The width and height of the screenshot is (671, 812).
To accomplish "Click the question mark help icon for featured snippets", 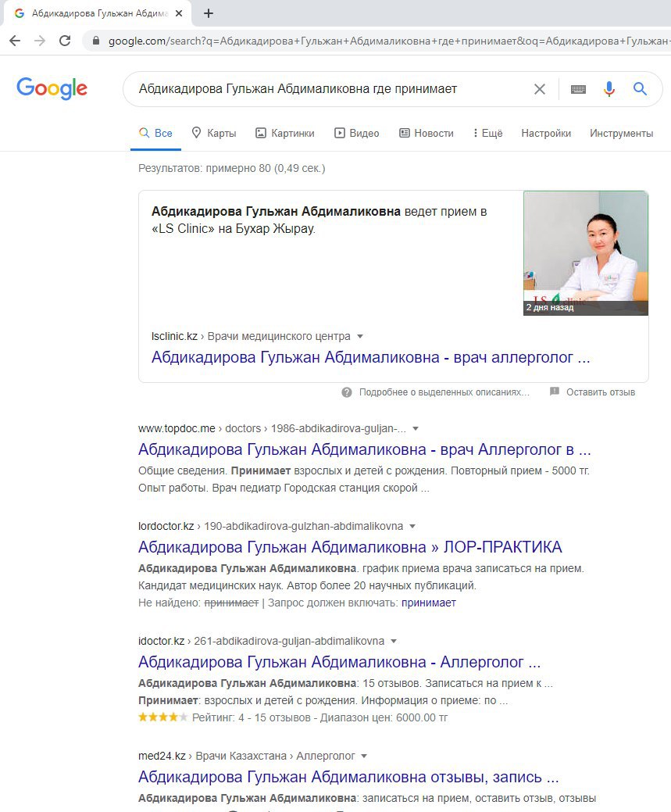I will tap(346, 392).
